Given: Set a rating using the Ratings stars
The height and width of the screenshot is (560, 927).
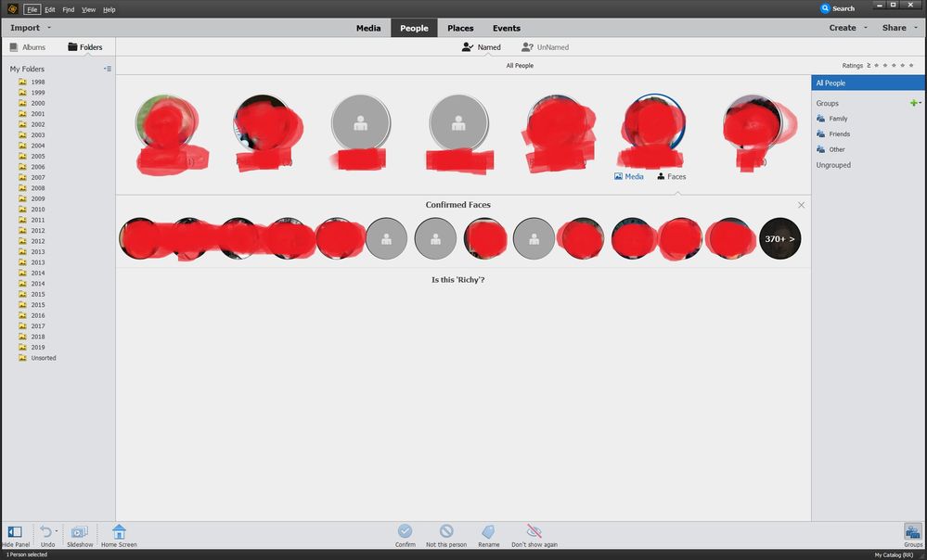Looking at the screenshot, I should point(893,65).
